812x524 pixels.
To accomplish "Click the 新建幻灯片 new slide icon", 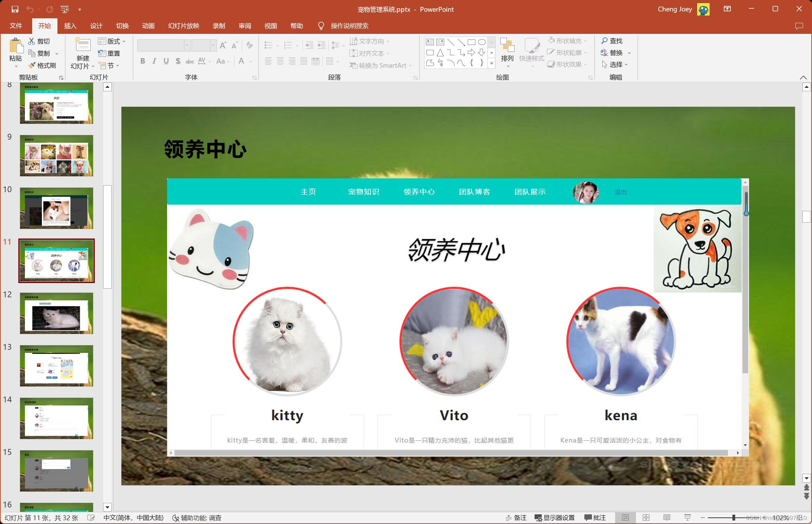I will click(x=83, y=45).
